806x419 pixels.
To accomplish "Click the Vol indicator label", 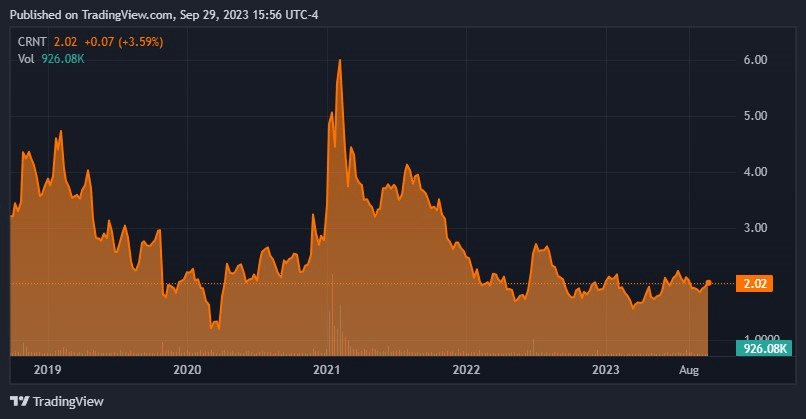I will coord(26,59).
